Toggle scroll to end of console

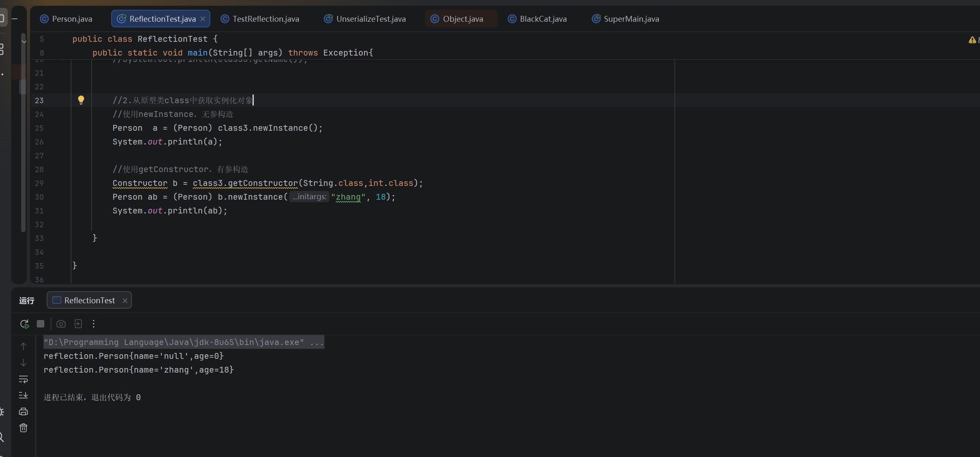coord(23,395)
